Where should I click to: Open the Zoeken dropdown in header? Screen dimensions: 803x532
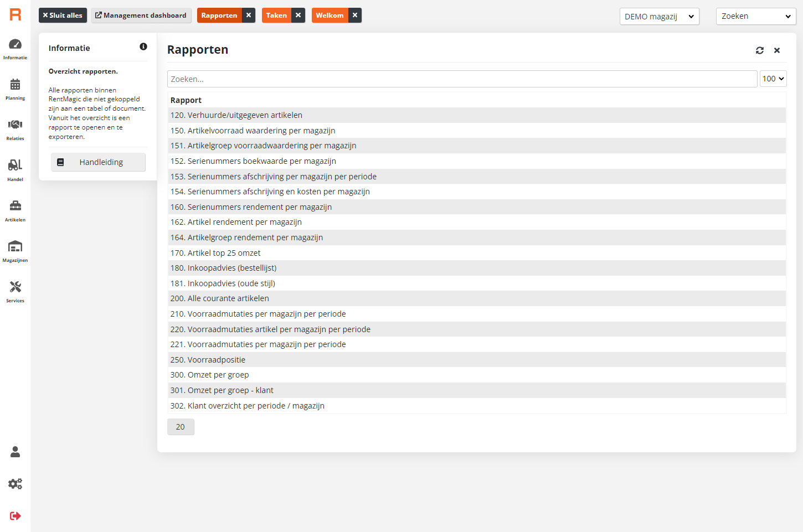point(756,17)
